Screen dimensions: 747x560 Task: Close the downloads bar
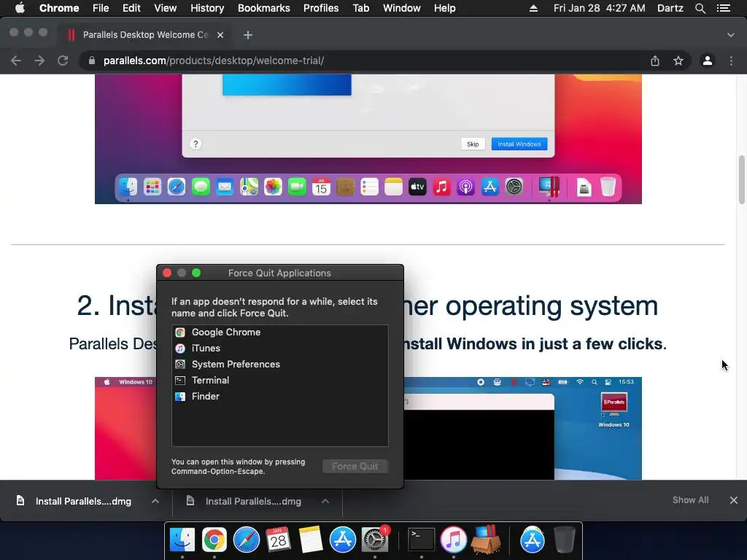point(734,500)
